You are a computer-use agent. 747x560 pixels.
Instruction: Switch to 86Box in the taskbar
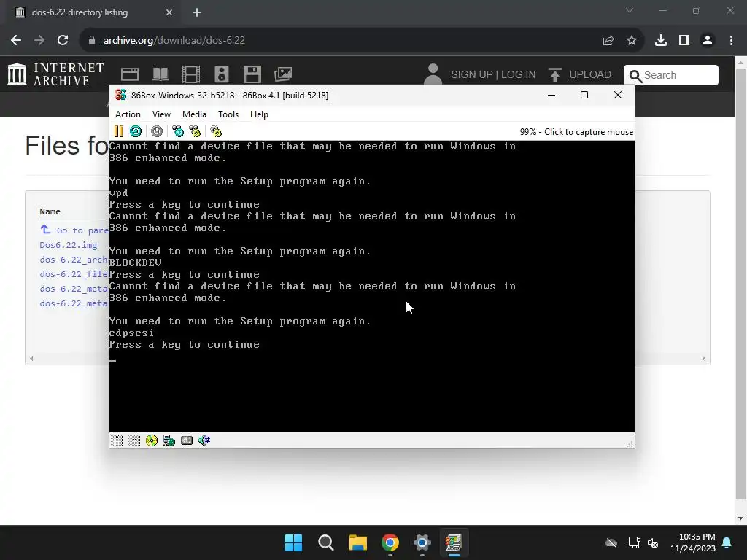point(454,542)
